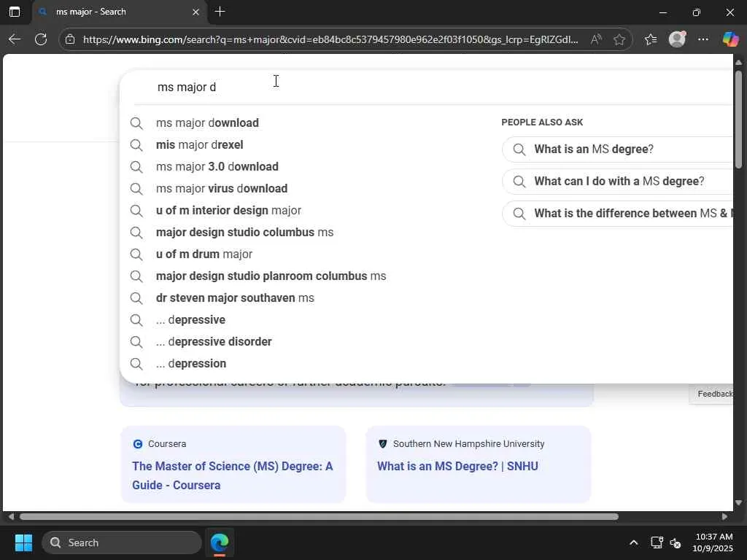Viewport: 747px width, 560px height.
Task: Click the scroll down arrow on vertical scrollbar
Action: point(738,503)
